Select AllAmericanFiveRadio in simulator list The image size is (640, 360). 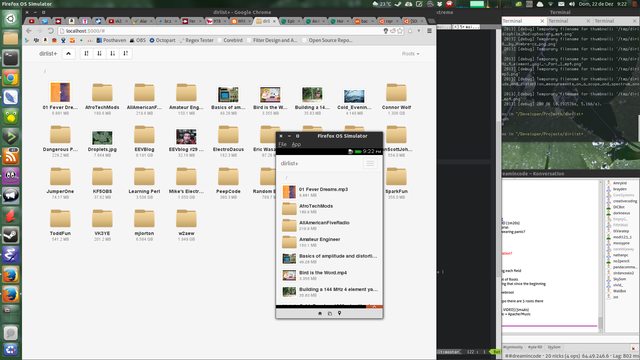[x=329, y=225]
